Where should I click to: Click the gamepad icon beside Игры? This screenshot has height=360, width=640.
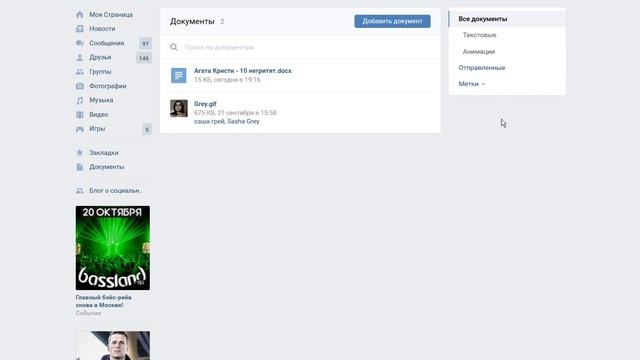[80, 129]
